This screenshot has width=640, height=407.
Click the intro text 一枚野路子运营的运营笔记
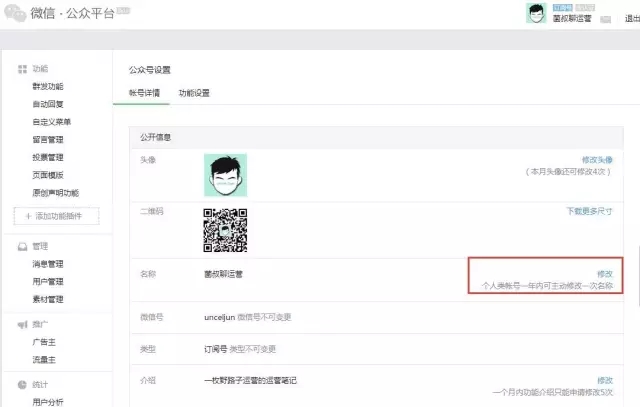pos(250,380)
